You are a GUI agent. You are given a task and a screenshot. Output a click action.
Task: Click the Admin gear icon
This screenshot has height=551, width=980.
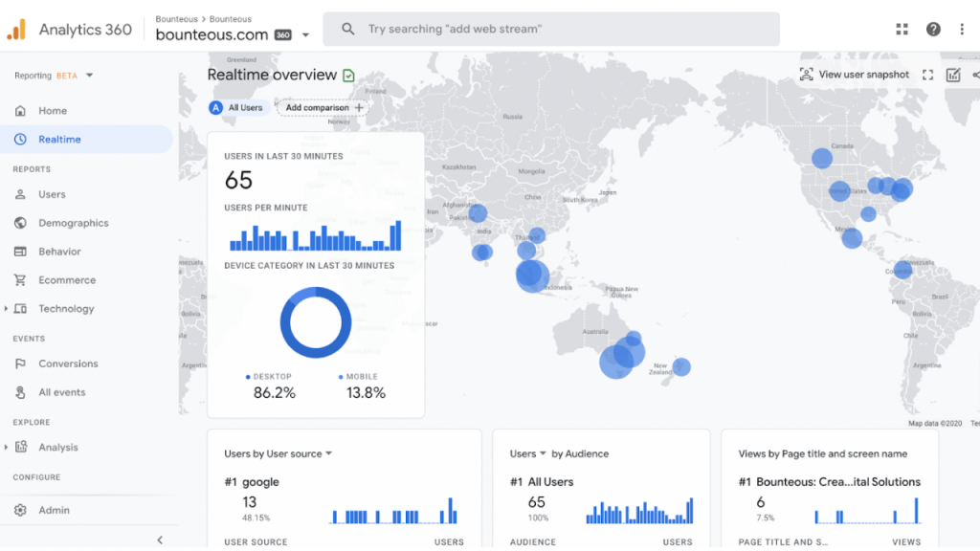[x=20, y=510]
